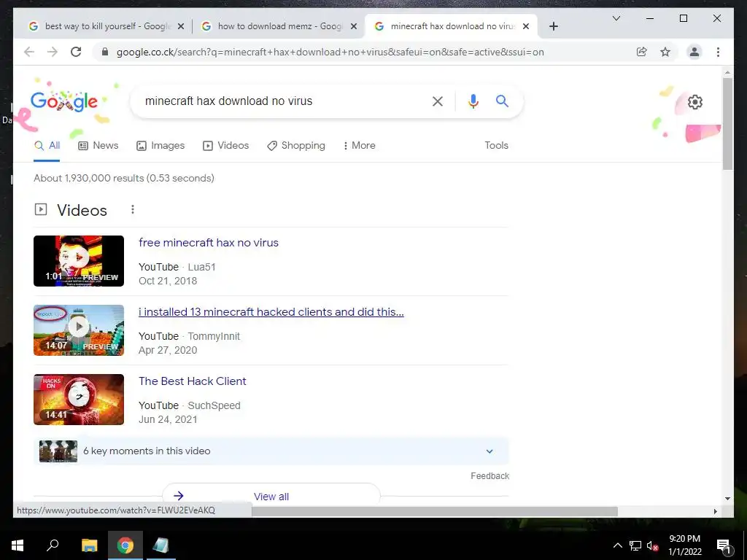
Task: Open 'The Best Hack Client' video link
Action: coord(193,381)
